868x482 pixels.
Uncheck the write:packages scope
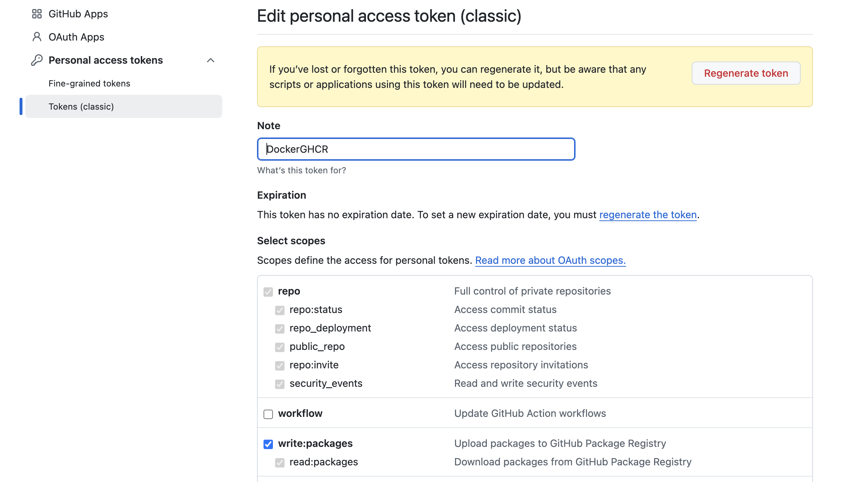pyautogui.click(x=268, y=444)
